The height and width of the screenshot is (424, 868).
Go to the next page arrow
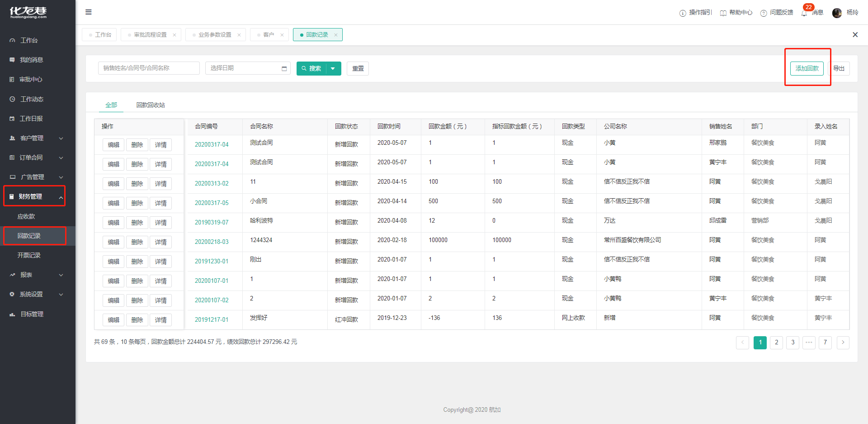click(x=843, y=343)
